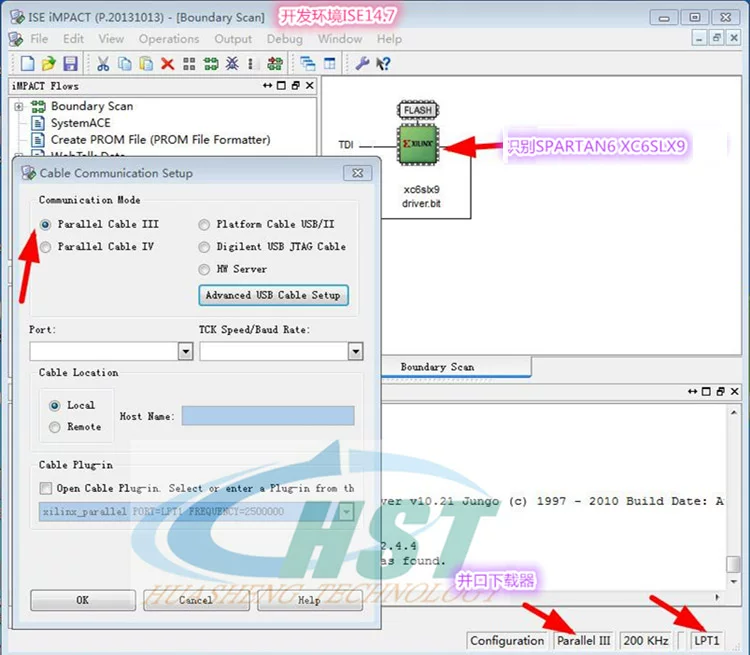Click the Cut scissors icon
The image size is (750, 655).
tap(103, 63)
